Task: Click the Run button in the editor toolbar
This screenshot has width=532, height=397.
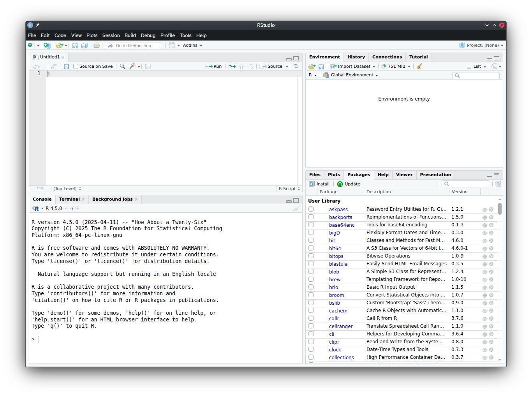Action: 214,66
